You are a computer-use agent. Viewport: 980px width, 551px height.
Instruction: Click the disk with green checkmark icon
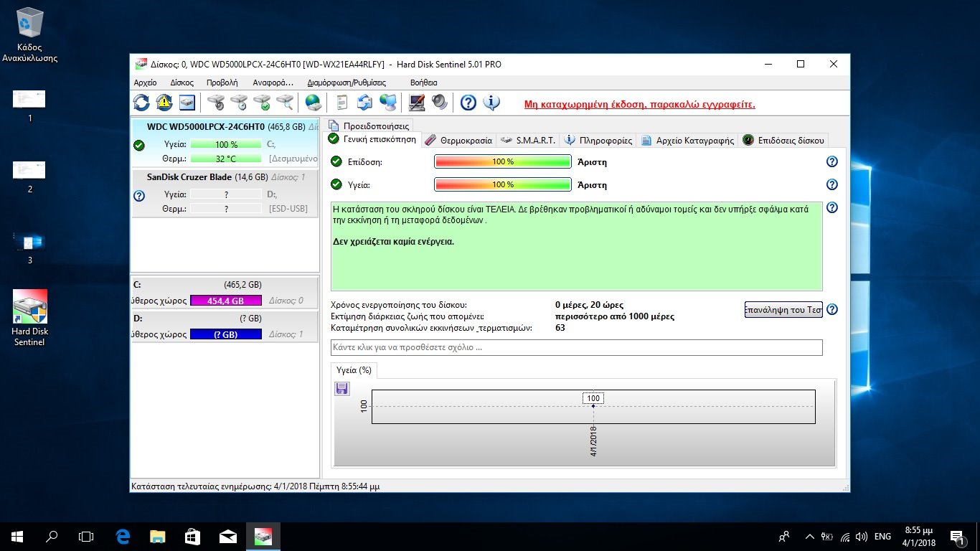point(262,103)
